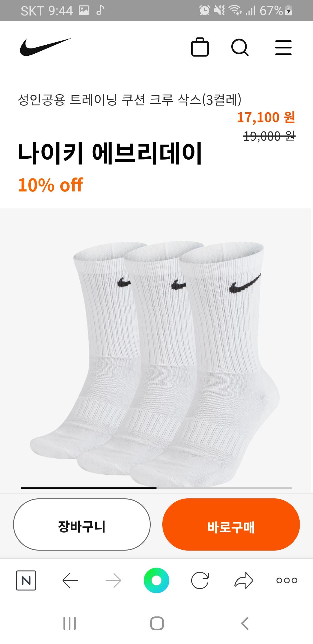Open the Nike swoosh home logo
This screenshot has width=313, height=644.
point(46,47)
